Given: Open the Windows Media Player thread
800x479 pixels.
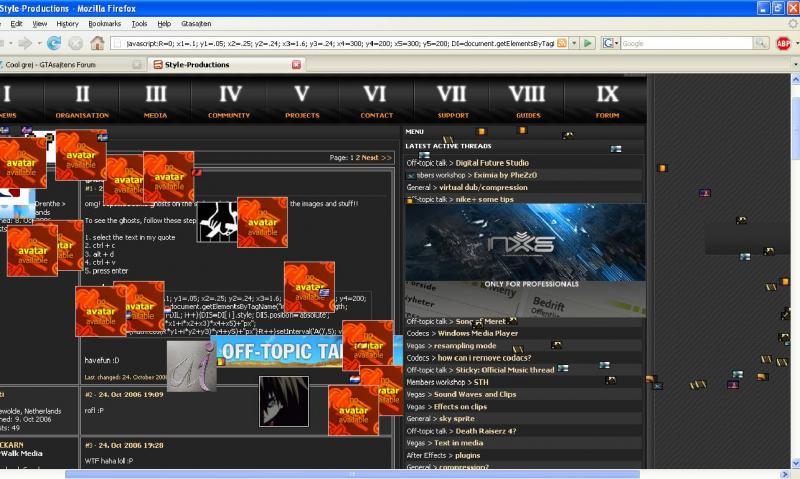Looking at the screenshot, I should 478,333.
